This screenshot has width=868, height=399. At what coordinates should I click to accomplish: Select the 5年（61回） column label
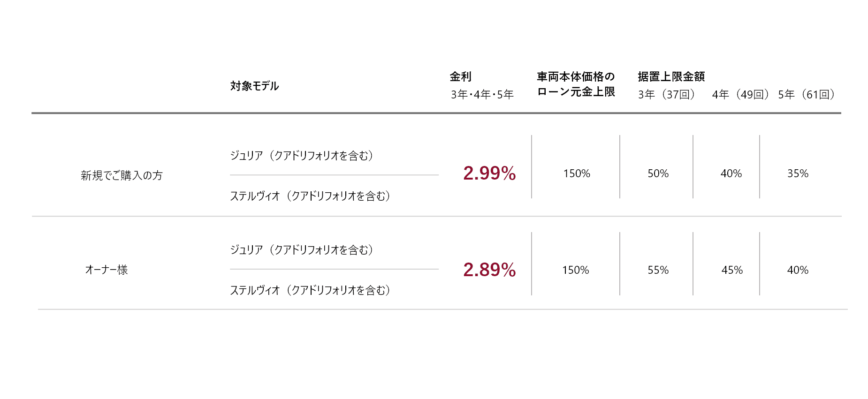tap(807, 95)
